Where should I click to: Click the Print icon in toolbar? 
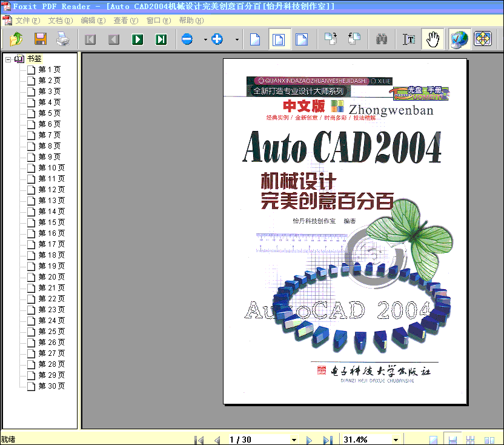[63, 39]
